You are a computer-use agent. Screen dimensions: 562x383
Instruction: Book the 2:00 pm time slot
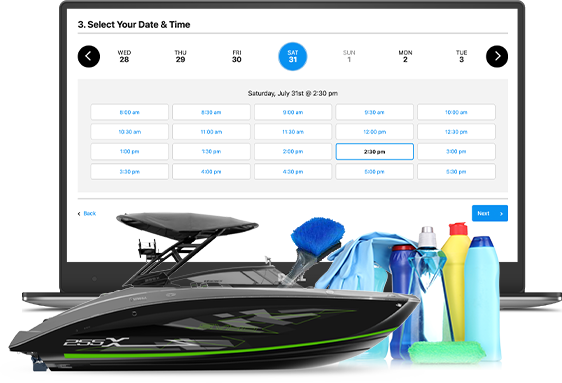pos(293,152)
